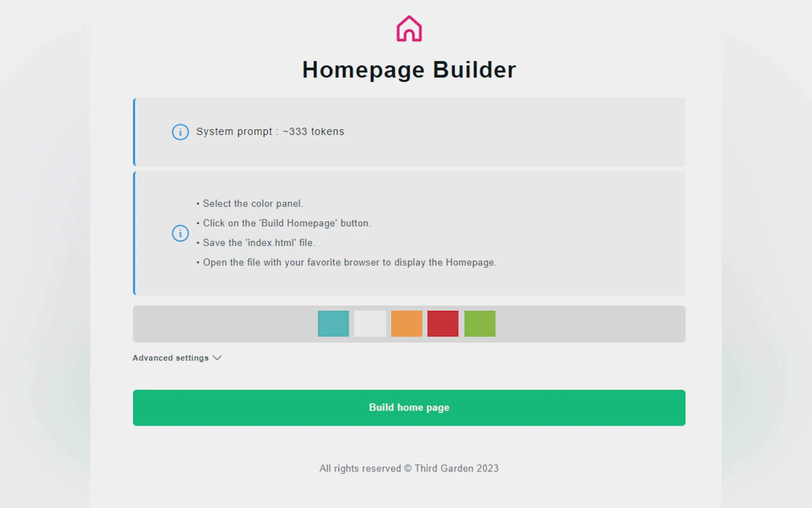This screenshot has width=812, height=508.
Task: Select the orange color swatch
Action: click(x=406, y=323)
